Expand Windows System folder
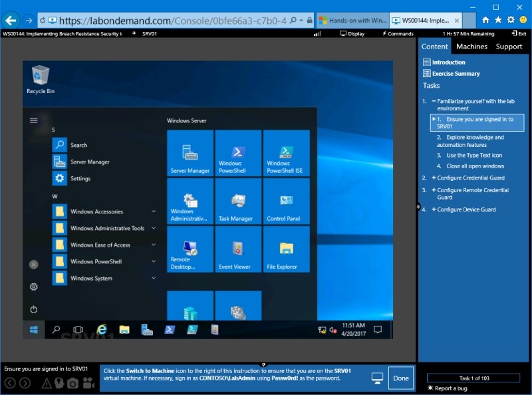532x395 pixels. point(104,278)
